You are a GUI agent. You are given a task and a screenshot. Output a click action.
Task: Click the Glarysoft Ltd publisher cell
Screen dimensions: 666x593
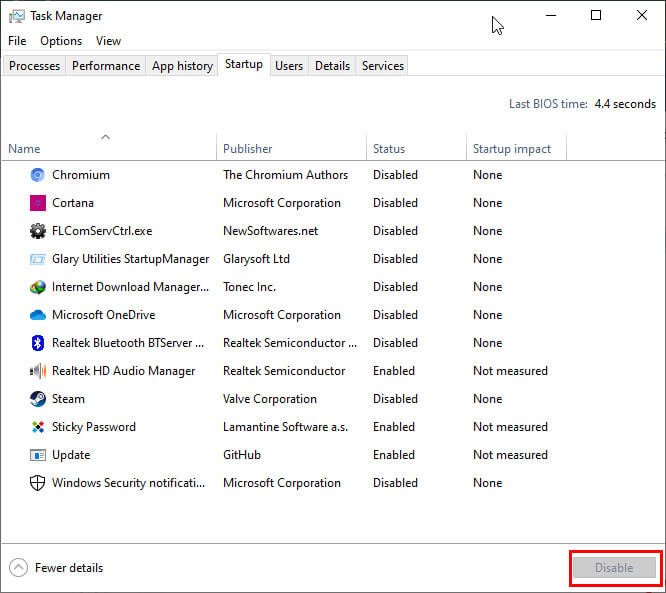click(x=256, y=259)
